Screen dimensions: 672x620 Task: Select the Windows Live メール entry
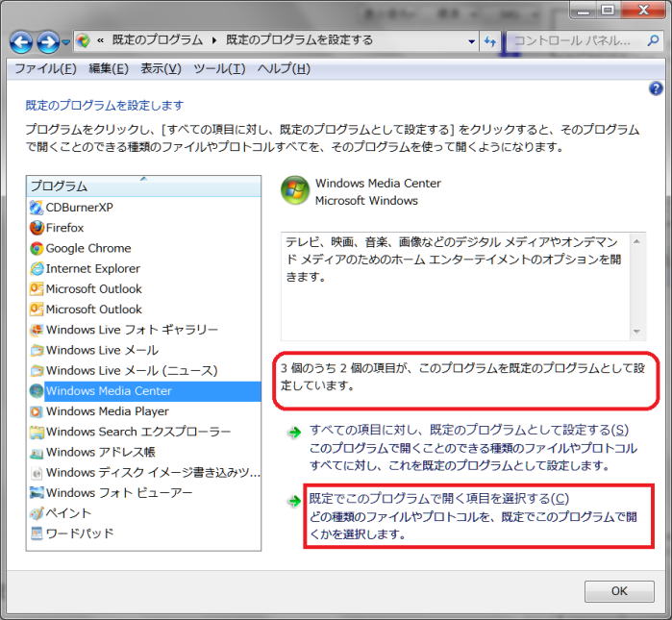click(143, 350)
